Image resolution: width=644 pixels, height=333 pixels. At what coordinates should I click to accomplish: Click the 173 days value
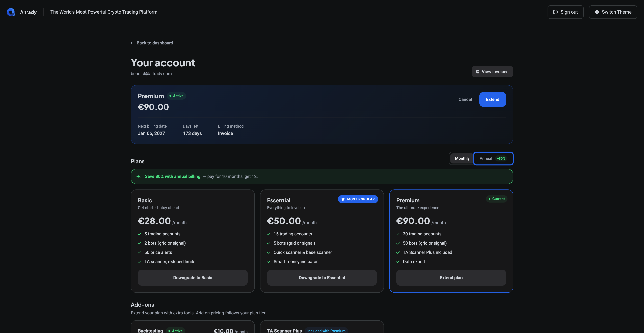pos(192,133)
